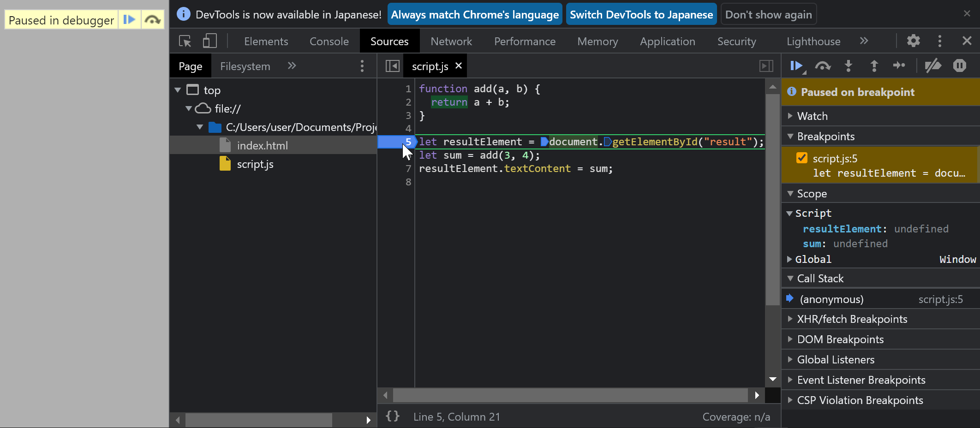This screenshot has width=980, height=428.
Task: Toggle deactivate breakpoints button
Action: (933, 66)
